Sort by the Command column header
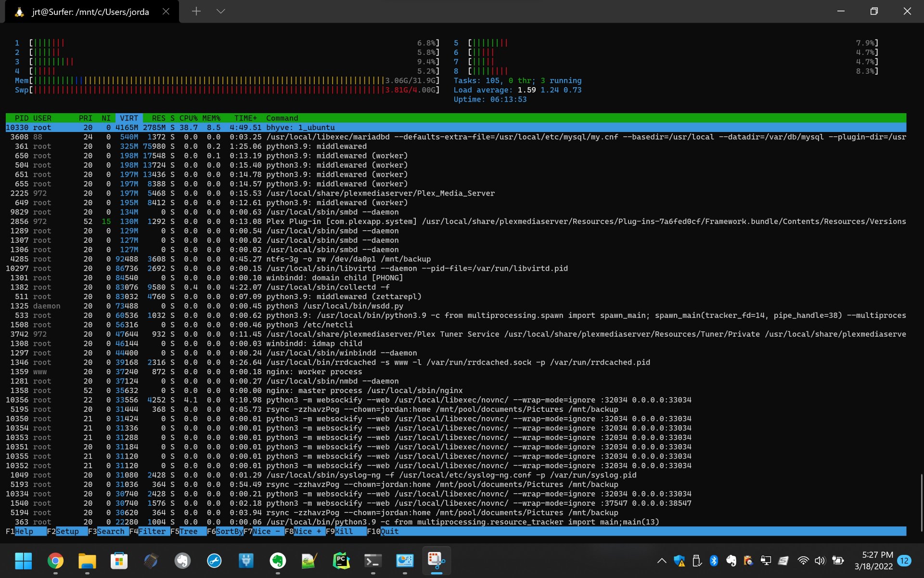924x578 pixels. pyautogui.click(x=282, y=118)
